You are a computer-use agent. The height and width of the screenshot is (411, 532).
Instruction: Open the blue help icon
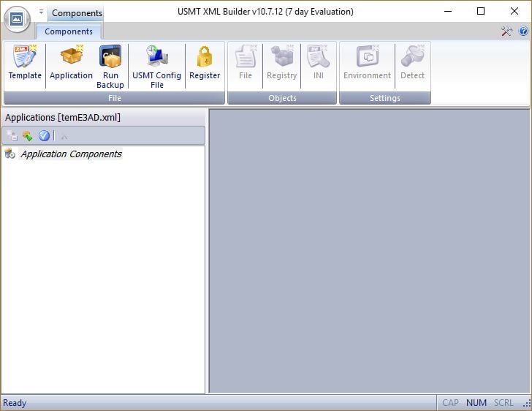point(523,31)
